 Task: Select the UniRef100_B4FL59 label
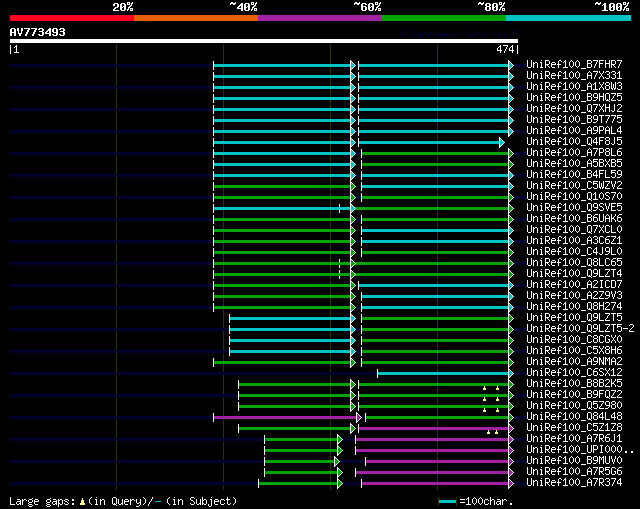pos(574,175)
